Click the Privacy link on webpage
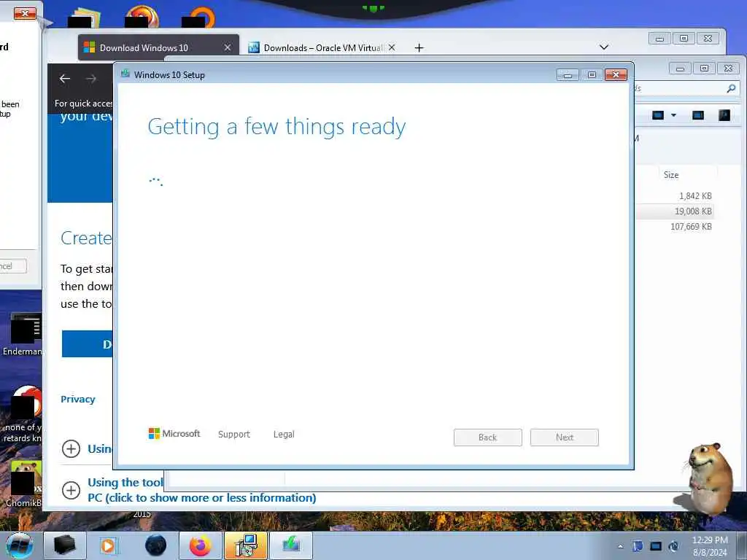 77,399
